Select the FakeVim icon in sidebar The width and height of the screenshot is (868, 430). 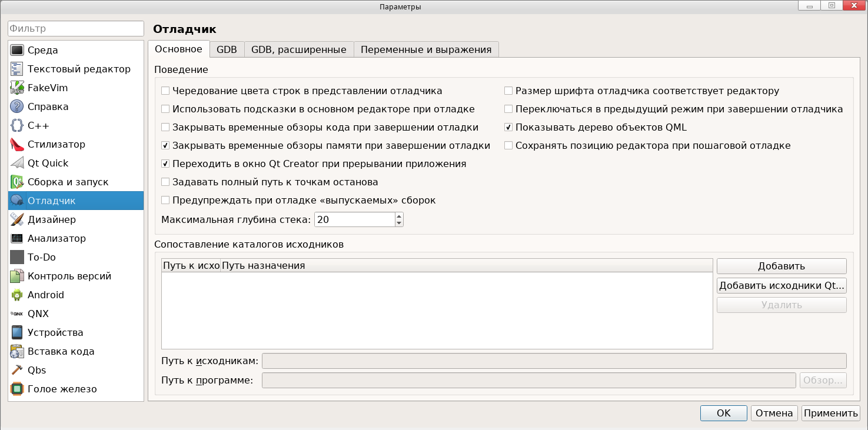coord(17,88)
